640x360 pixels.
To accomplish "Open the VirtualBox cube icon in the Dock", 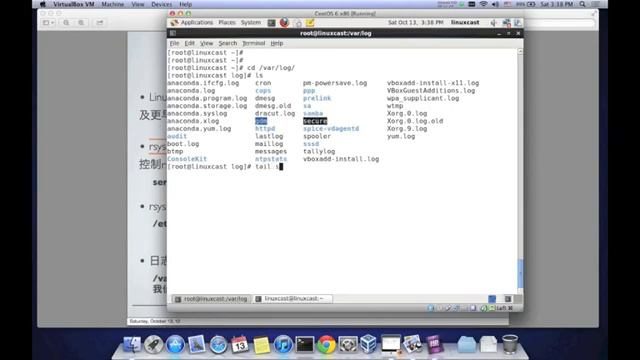I will click(369, 344).
